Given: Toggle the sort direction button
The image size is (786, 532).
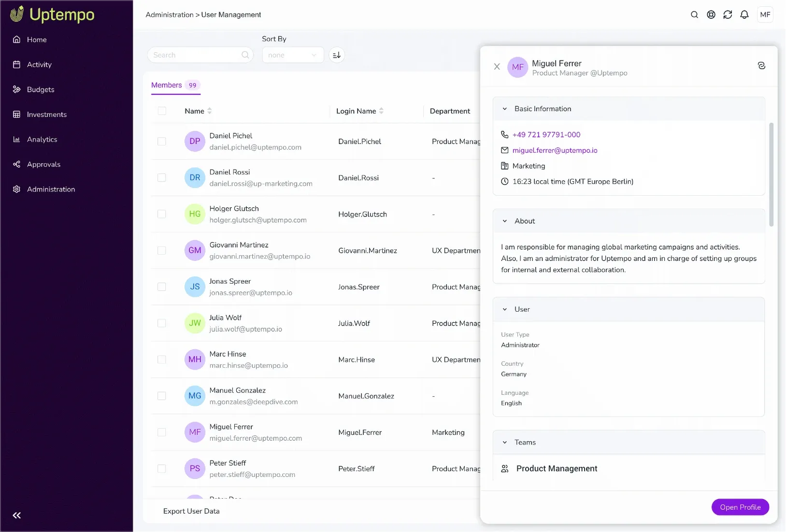Looking at the screenshot, I should click(x=337, y=55).
